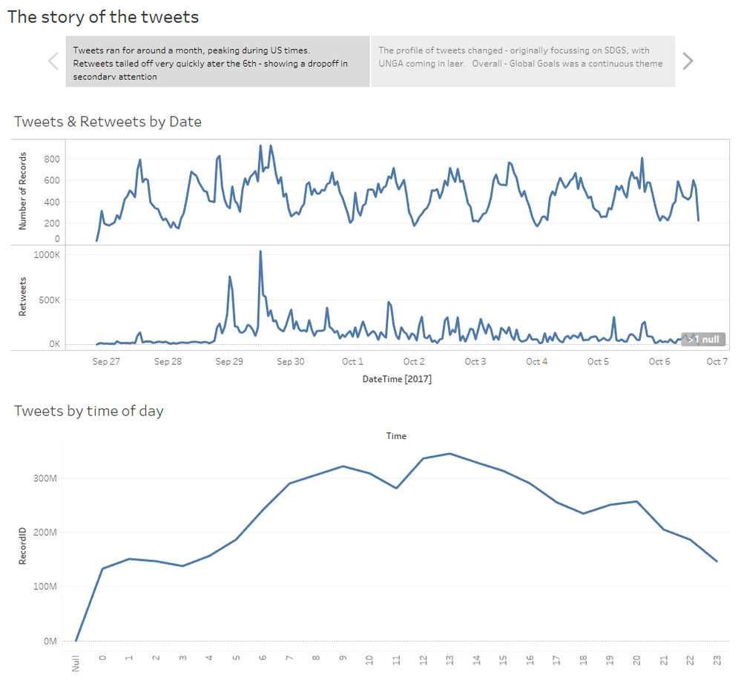Screen dimensions: 741x700
Task: Click the 'Oct 5' date tick label
Action: (599, 361)
